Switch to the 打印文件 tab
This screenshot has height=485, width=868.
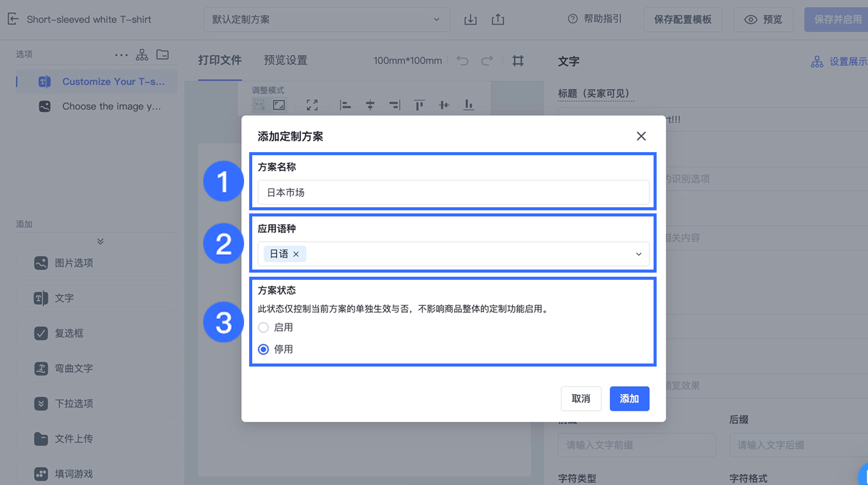click(x=220, y=60)
